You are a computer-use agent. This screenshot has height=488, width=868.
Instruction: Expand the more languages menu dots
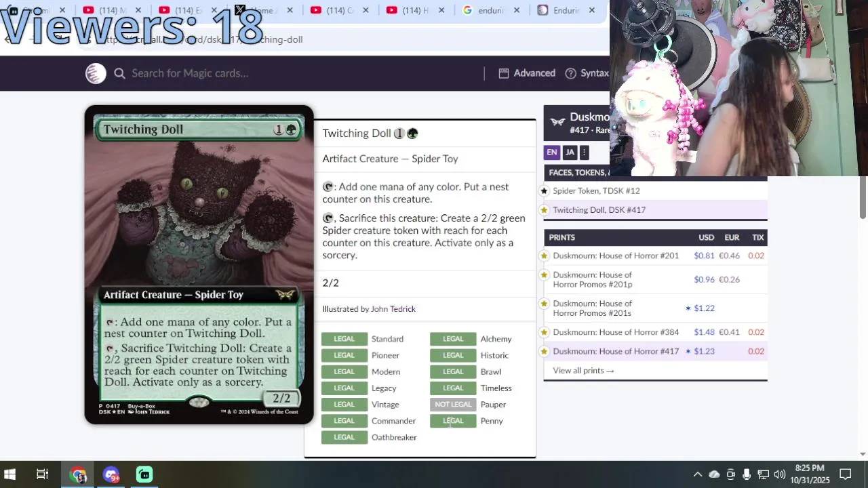[x=584, y=152]
